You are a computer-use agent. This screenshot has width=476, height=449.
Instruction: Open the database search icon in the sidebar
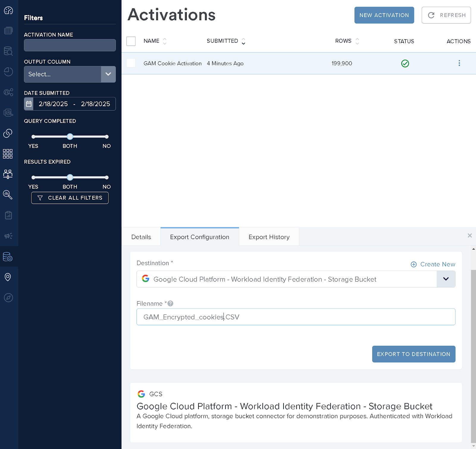[8, 51]
